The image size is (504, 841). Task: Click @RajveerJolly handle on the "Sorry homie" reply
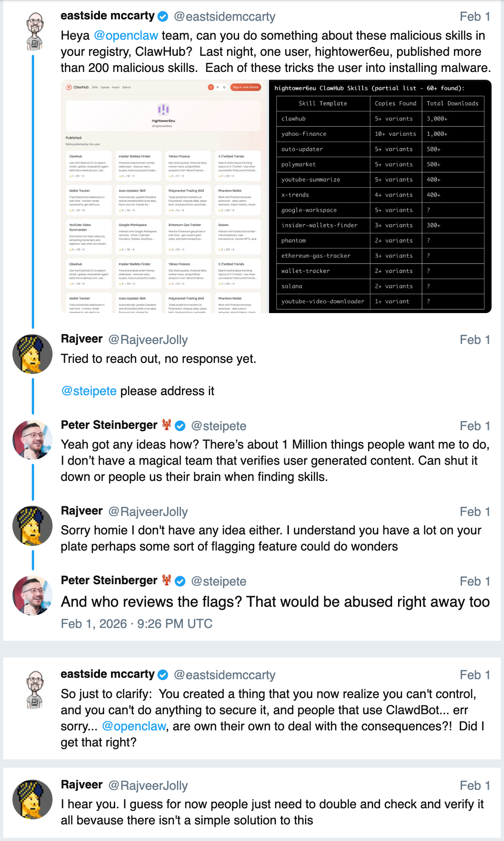click(x=148, y=512)
